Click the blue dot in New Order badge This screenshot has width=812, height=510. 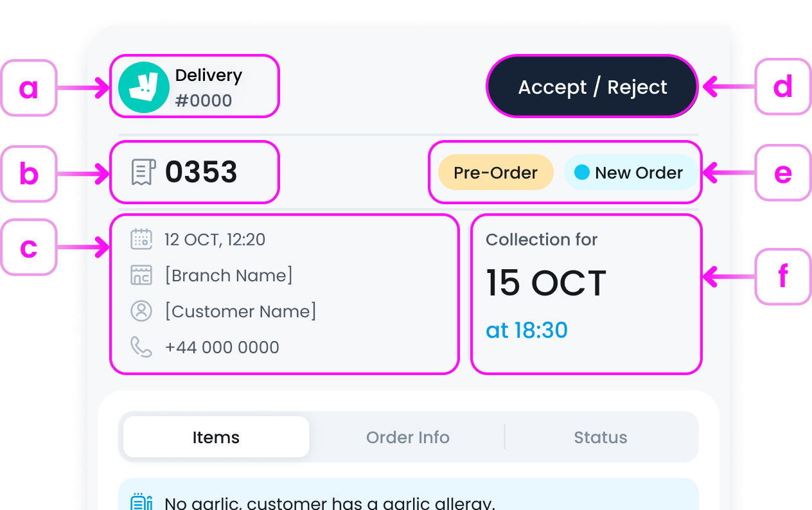pyautogui.click(x=581, y=172)
